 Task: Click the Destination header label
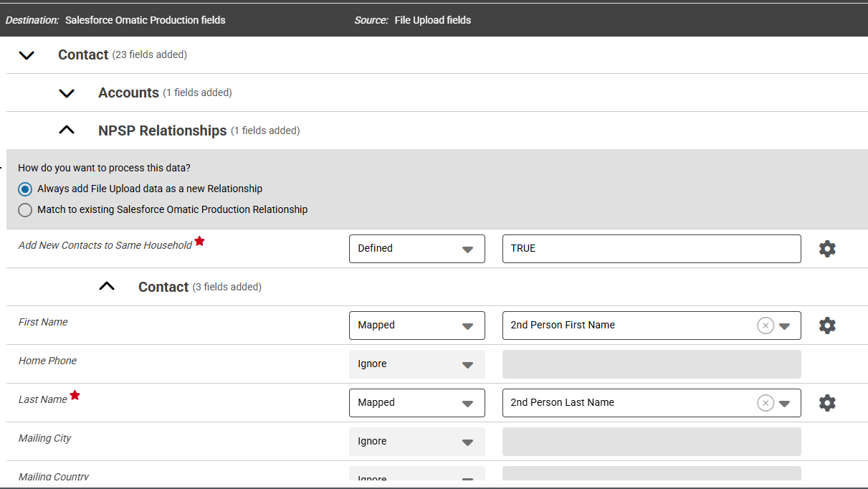click(x=32, y=20)
